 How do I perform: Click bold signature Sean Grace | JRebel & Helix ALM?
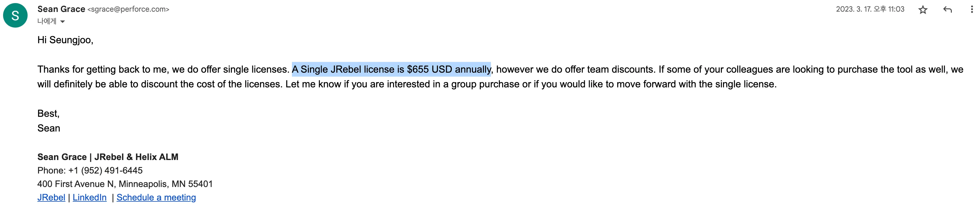pos(108,157)
